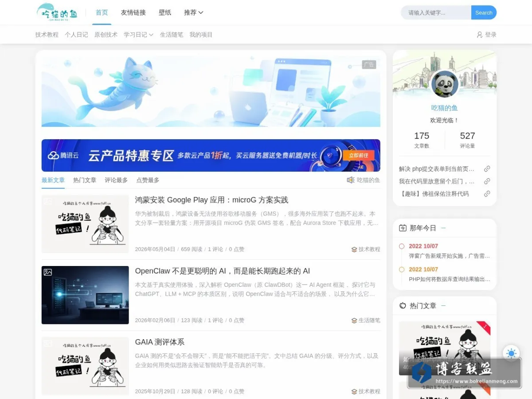The image size is (532, 399).
Task: Click the cat-fish banner advertisement
Action: (211, 91)
